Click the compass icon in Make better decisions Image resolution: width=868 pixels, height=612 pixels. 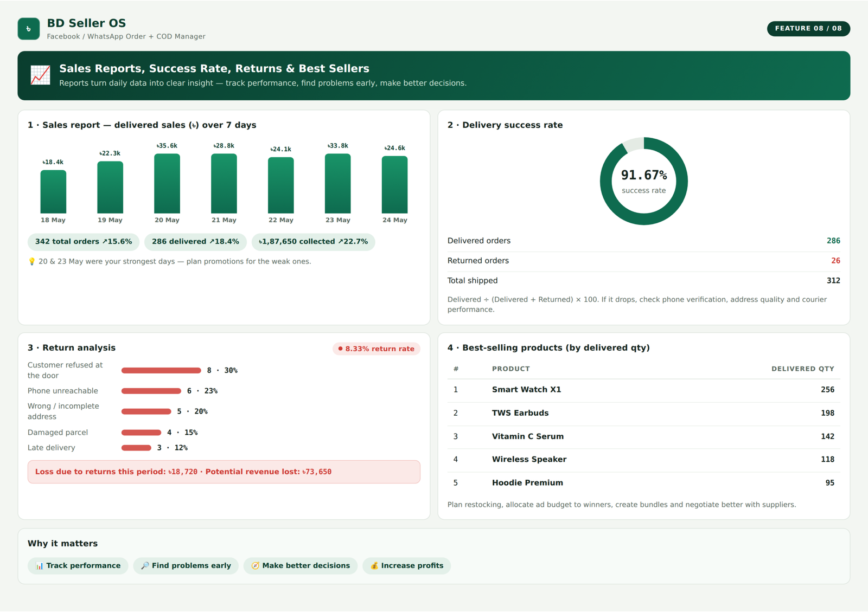pos(255,565)
